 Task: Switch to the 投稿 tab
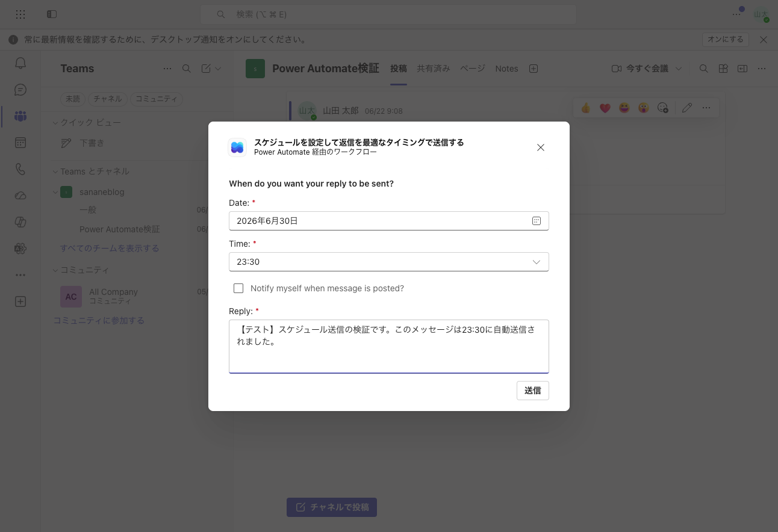tap(399, 69)
